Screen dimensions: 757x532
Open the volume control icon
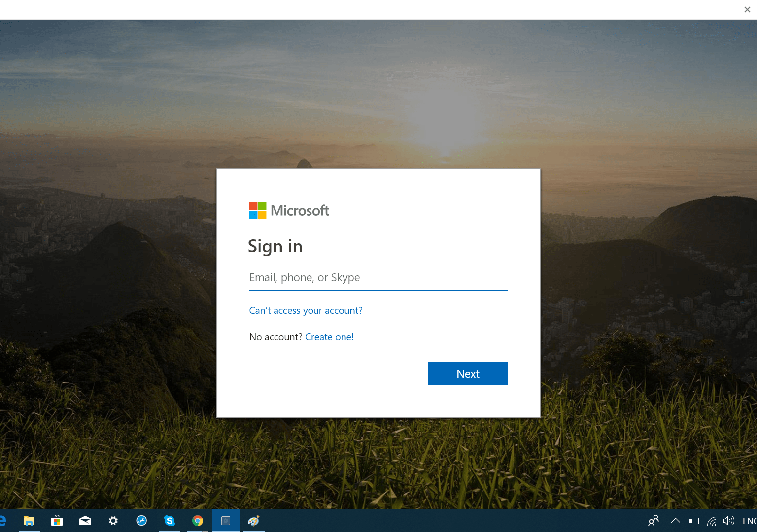pos(729,521)
